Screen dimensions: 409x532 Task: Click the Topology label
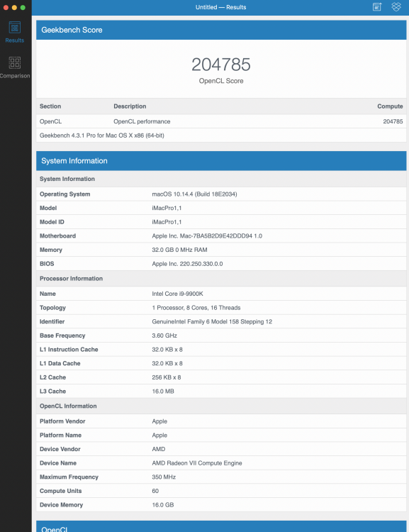click(x=52, y=308)
